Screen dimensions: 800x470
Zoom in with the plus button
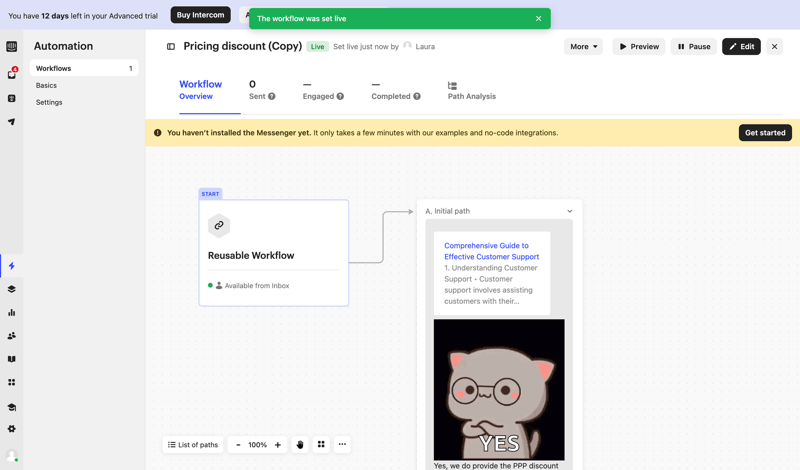278,445
